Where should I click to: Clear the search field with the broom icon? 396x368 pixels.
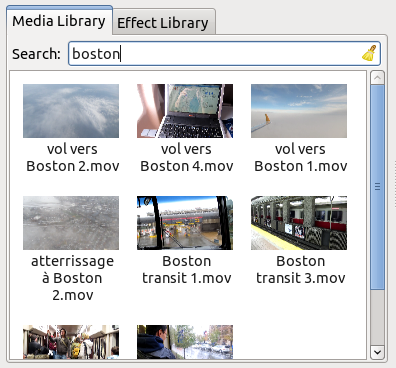[x=369, y=53]
